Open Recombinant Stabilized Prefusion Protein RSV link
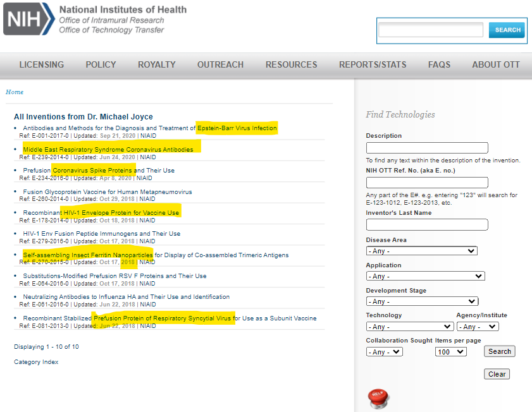Viewport: 532px width, 412px height. [170, 318]
